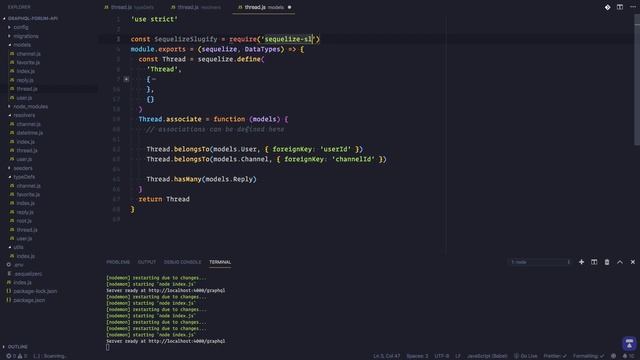Unfold collapsed code block at line 7
Image resolution: width=640 pixels, height=360 pixels.
coord(127,79)
